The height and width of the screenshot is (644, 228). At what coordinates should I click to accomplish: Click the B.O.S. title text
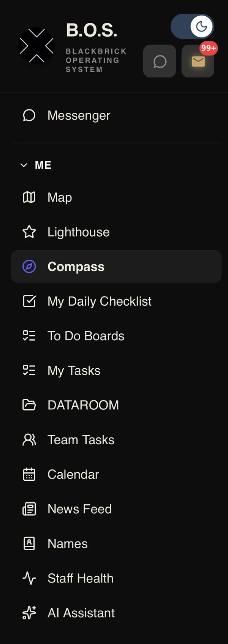click(x=92, y=30)
